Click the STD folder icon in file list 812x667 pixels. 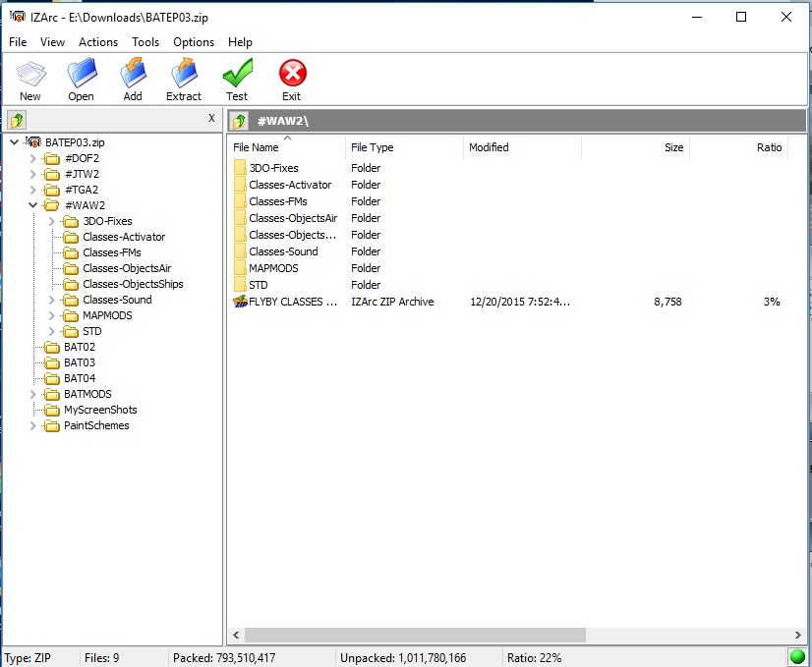click(240, 285)
